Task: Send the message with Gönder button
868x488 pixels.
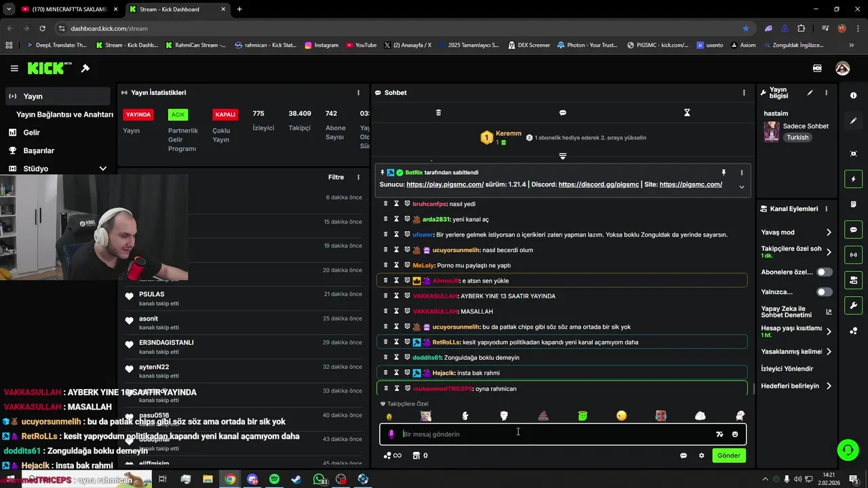Action: click(729, 455)
